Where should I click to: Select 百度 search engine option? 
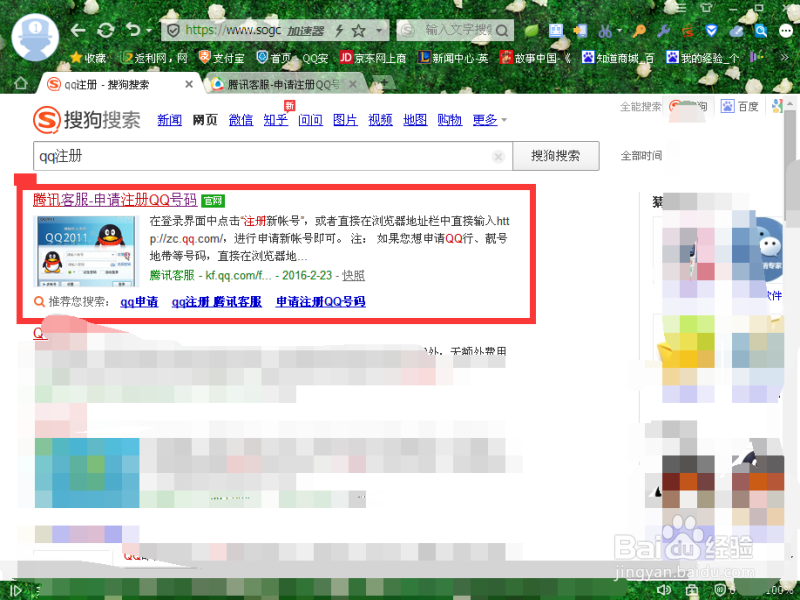(x=740, y=106)
